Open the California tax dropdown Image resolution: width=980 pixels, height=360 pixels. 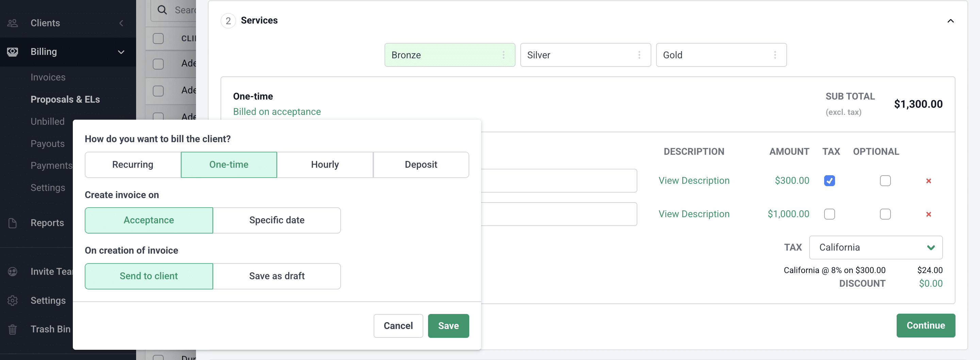coord(876,247)
